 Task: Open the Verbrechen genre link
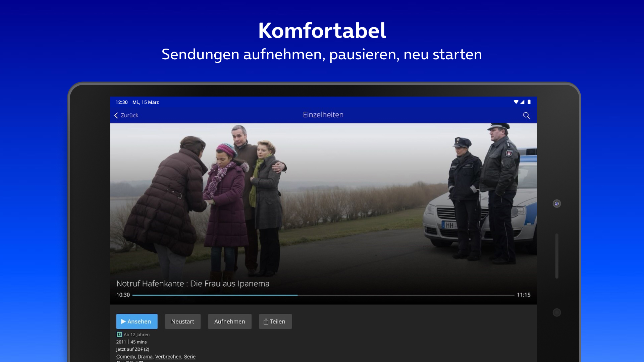168,357
